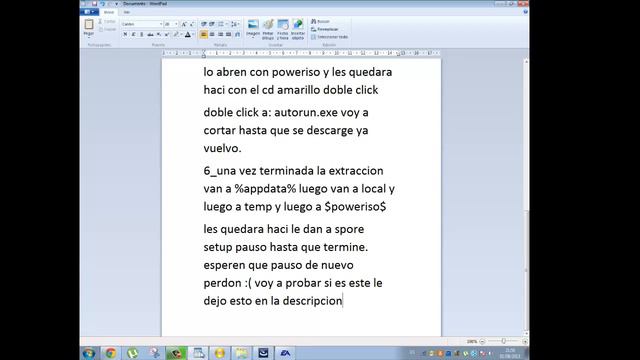Click the increase indent icon
Viewport: 640px width, 360px height.
pyautogui.click(x=212, y=24)
